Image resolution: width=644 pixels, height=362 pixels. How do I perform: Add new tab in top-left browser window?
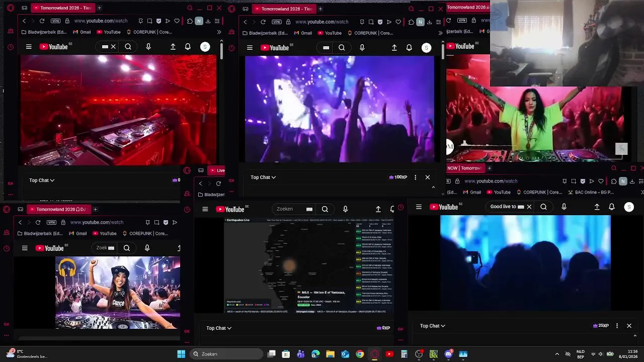99,8
